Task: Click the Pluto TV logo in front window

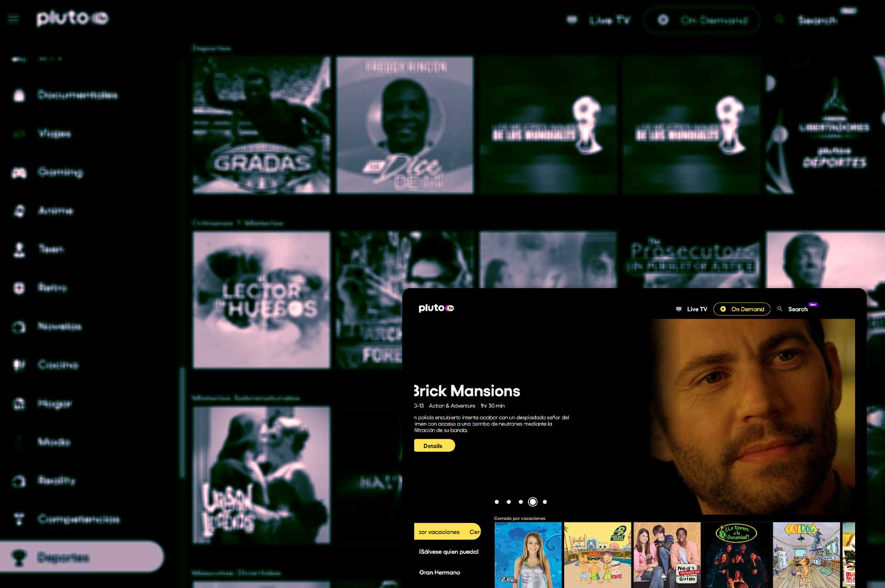Action: (436, 308)
